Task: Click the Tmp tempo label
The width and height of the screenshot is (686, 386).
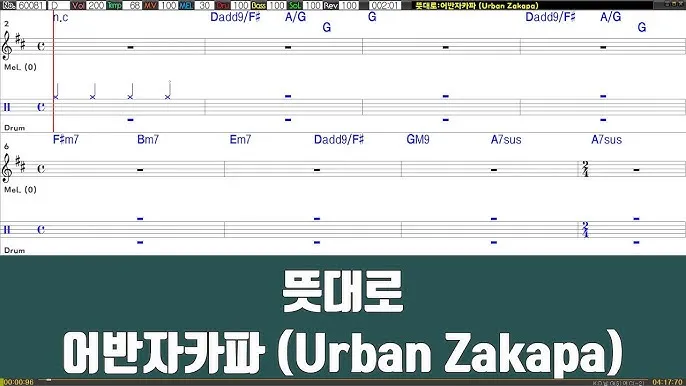Action: [x=114, y=5]
